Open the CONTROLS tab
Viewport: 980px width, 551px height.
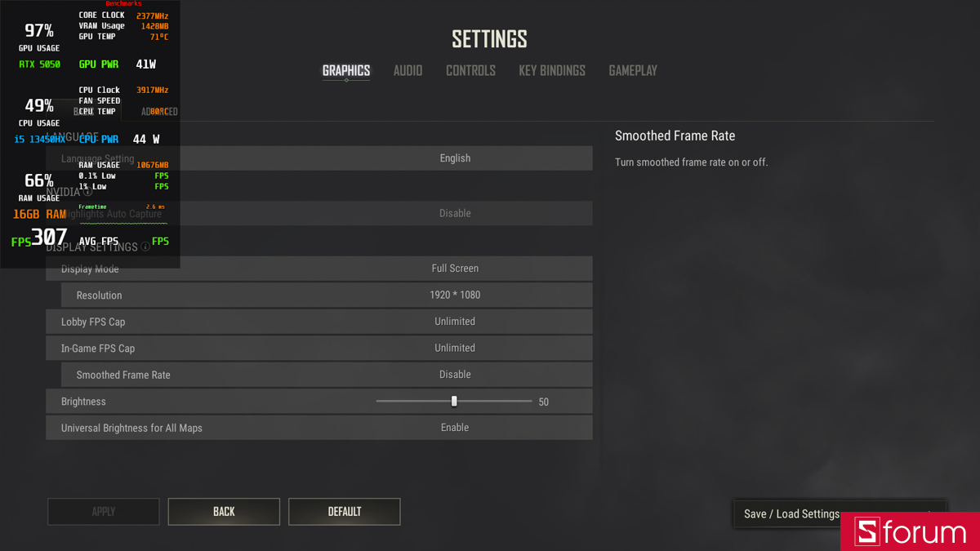point(470,71)
